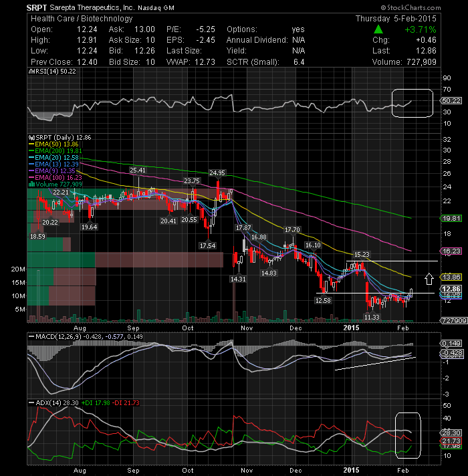This screenshot has height=476, width=468.
Task: Click the green 19.81 tag on price axis
Action: [451, 218]
